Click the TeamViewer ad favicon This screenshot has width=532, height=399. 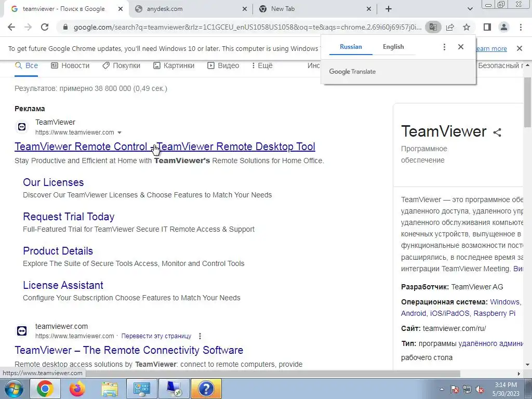point(22,127)
